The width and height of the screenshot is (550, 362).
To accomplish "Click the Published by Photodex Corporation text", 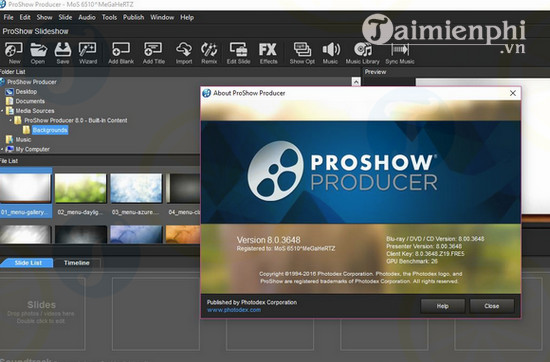I will point(251,302).
